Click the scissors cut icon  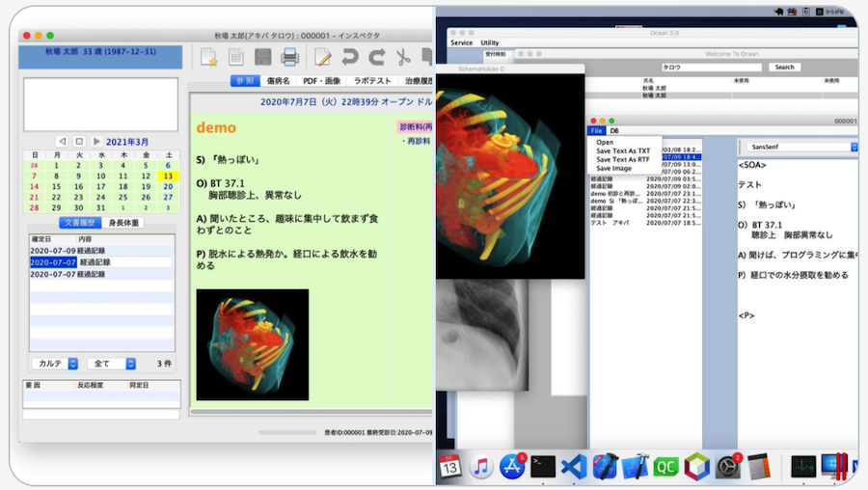click(404, 57)
